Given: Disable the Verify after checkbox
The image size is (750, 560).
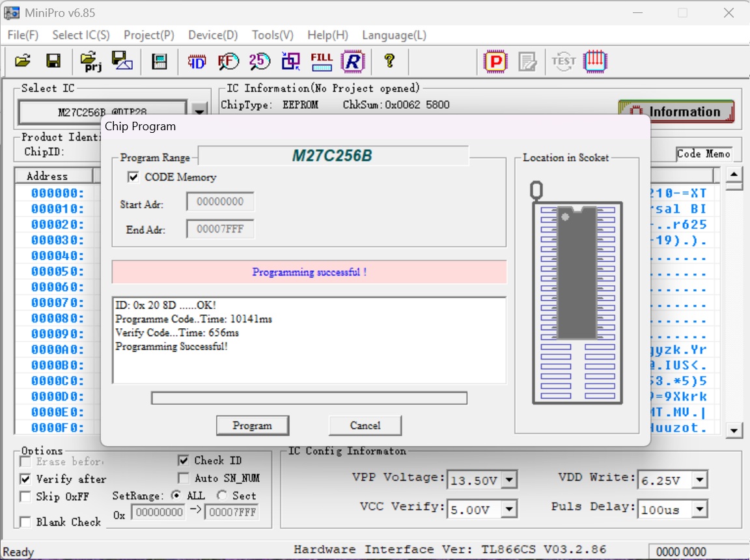Looking at the screenshot, I should pyautogui.click(x=25, y=479).
